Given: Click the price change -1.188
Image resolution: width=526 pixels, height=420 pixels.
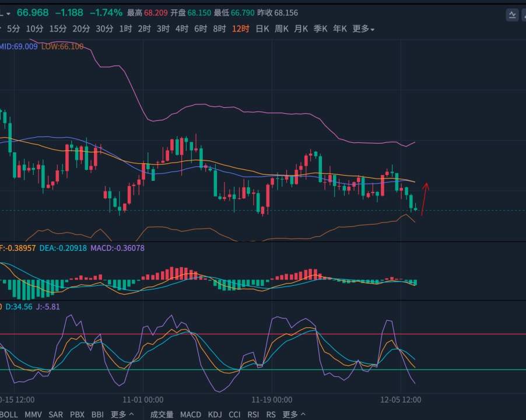Looking at the screenshot, I should coord(69,13).
